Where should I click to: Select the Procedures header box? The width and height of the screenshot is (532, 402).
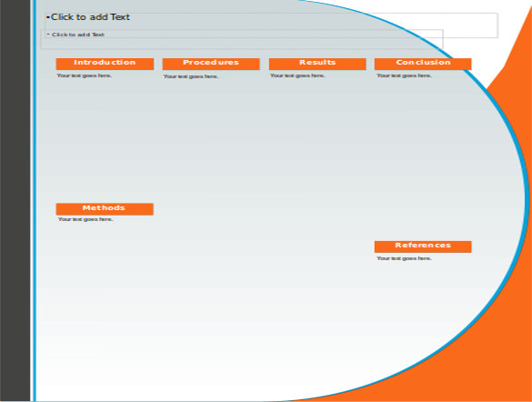pyautogui.click(x=211, y=64)
